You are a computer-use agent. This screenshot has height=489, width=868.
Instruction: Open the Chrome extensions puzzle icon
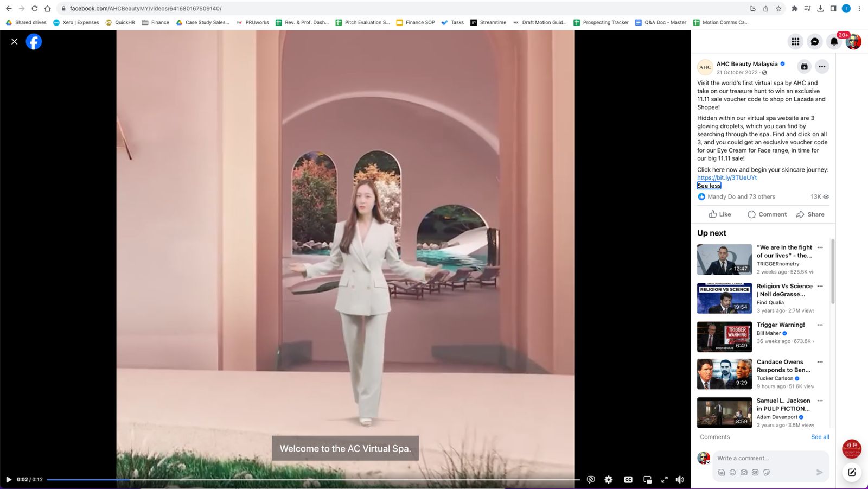click(x=795, y=8)
